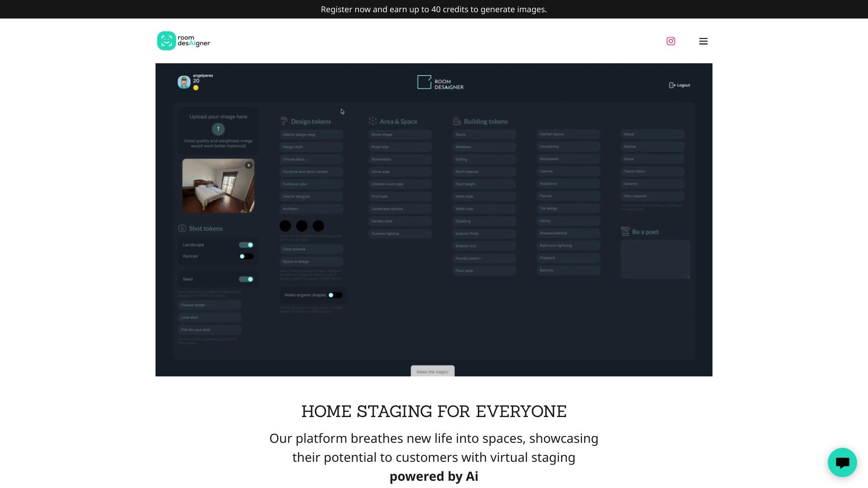Remove uploaded bedroom image with X
This screenshot has width=868, height=488.
[249, 165]
